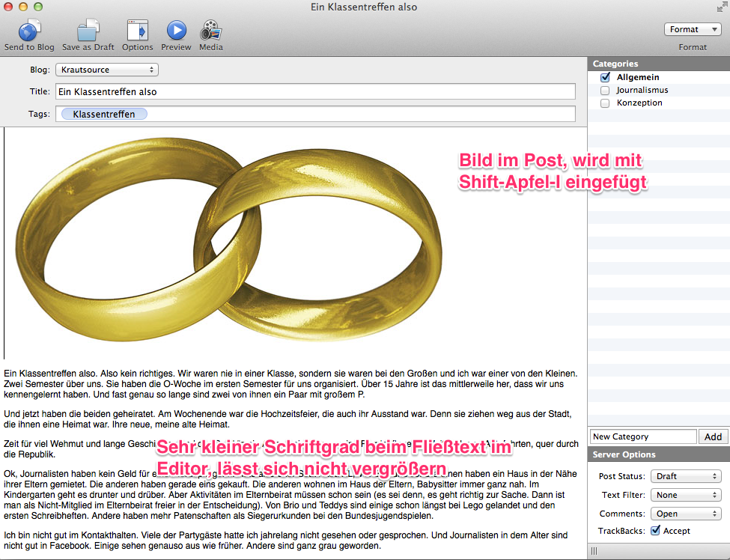Enable the Konzeption category checkbox
Viewport: 730px width, 560px height.
click(605, 103)
